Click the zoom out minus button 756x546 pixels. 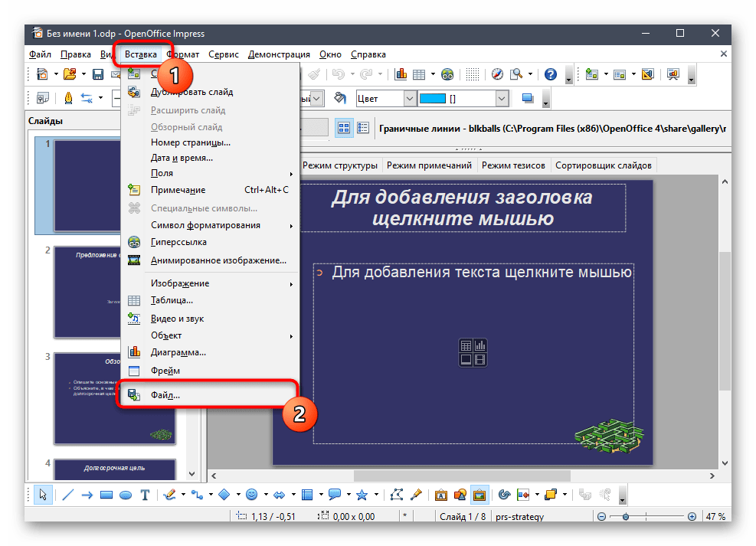(x=601, y=517)
